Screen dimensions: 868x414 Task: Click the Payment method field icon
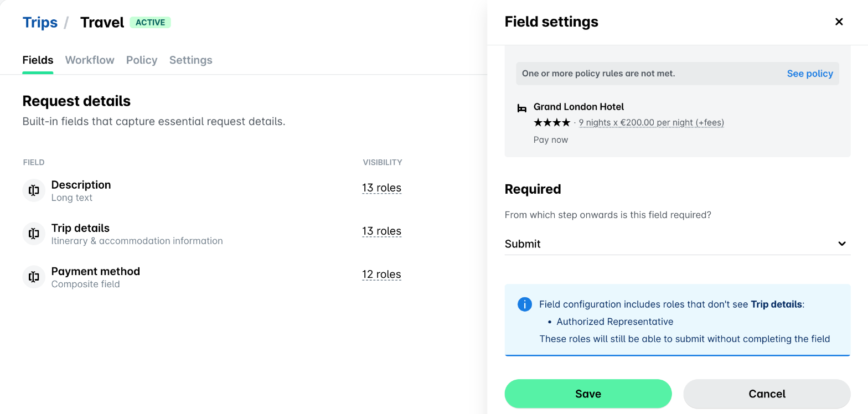(34, 277)
